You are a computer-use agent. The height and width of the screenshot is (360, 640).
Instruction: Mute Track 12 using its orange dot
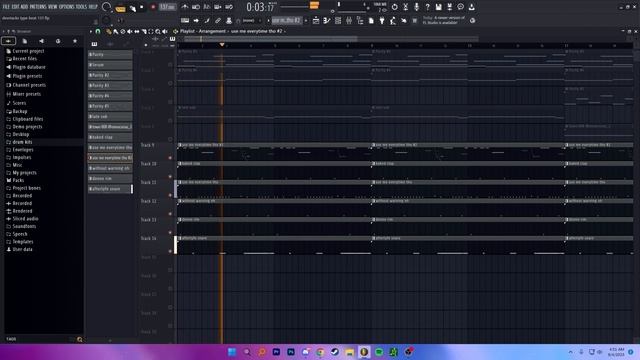170,214
